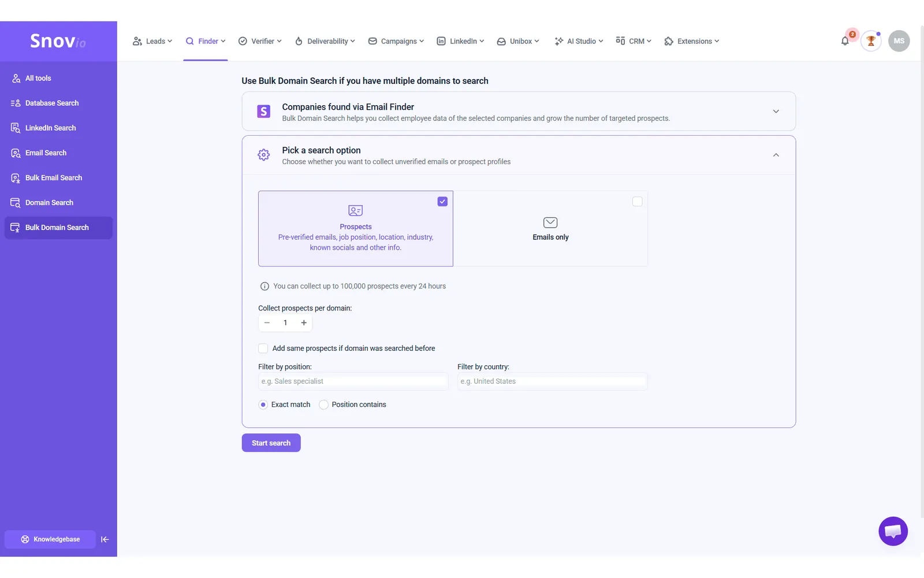The width and height of the screenshot is (924, 578).
Task: Open the AI Studio dropdown menu
Action: (x=579, y=41)
